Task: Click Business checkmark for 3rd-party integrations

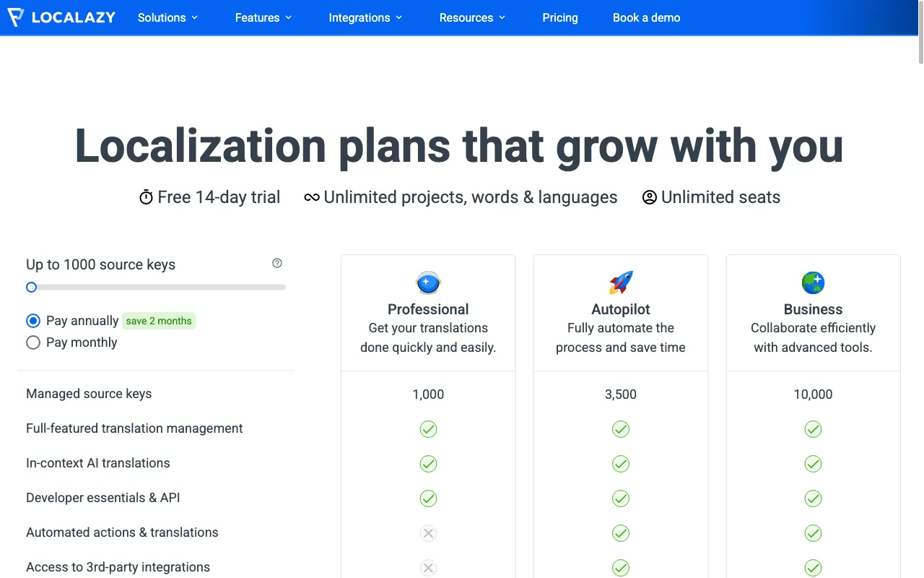Action: 814,568
